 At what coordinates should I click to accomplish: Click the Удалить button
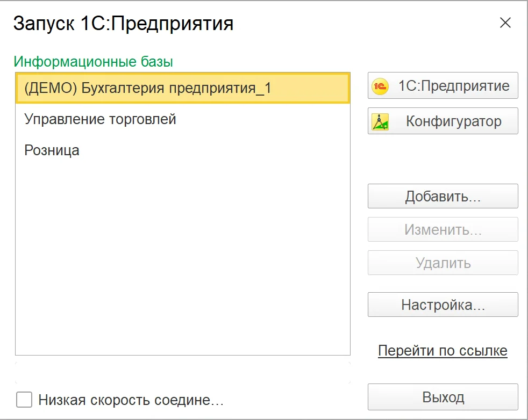pyautogui.click(x=443, y=263)
